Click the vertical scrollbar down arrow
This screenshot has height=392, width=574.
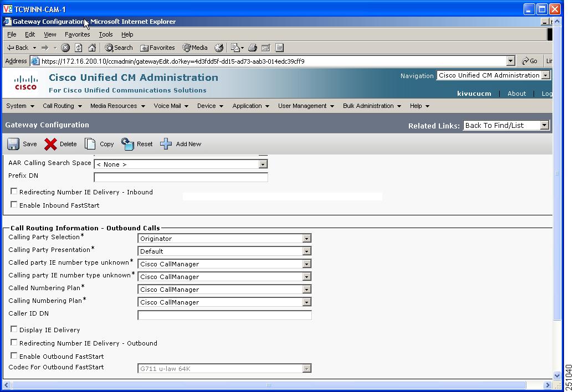557,375
